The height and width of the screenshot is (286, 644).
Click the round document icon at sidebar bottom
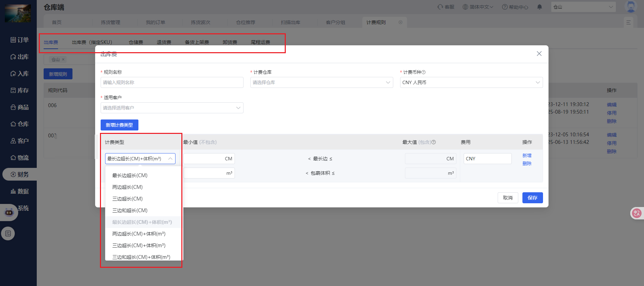click(x=8, y=233)
